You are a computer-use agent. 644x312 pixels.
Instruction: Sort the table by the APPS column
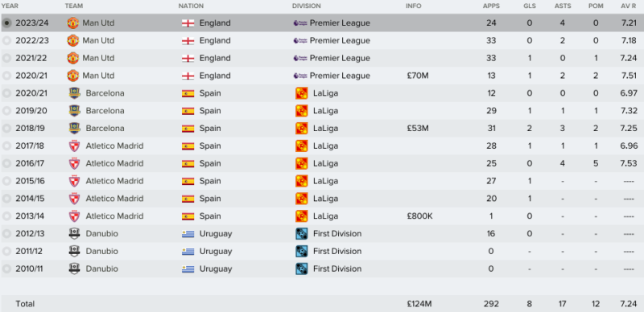[x=490, y=6]
